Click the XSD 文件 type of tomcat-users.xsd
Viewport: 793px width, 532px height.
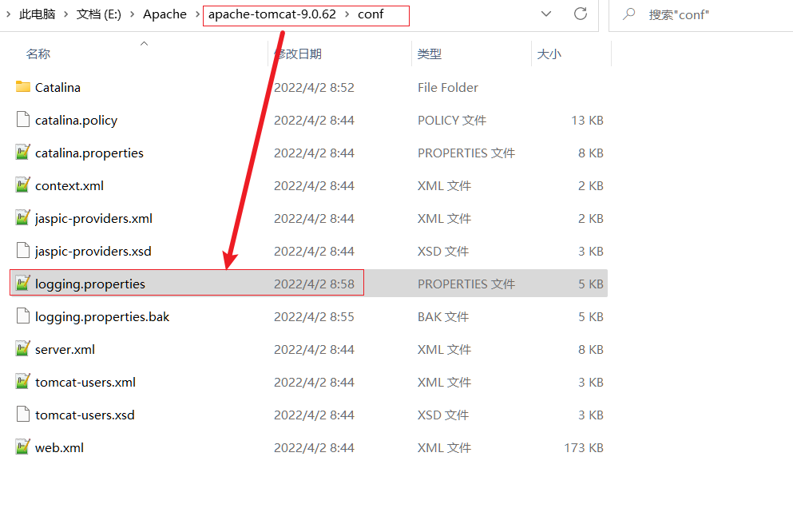[x=443, y=415]
